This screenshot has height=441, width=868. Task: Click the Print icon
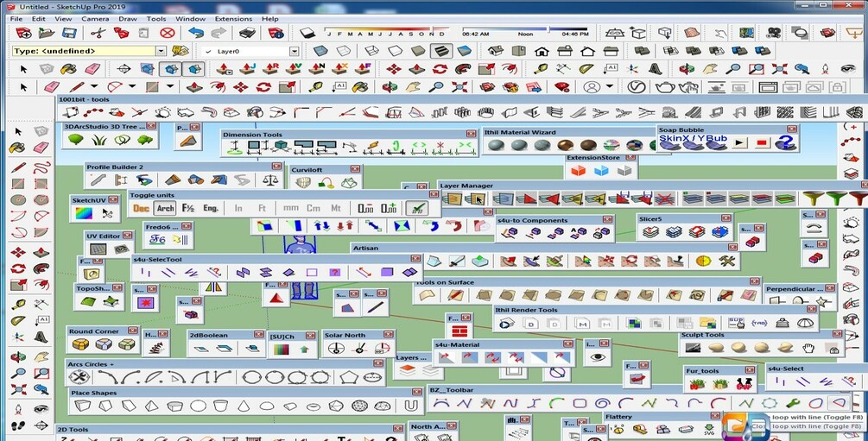pyautogui.click(x=247, y=33)
